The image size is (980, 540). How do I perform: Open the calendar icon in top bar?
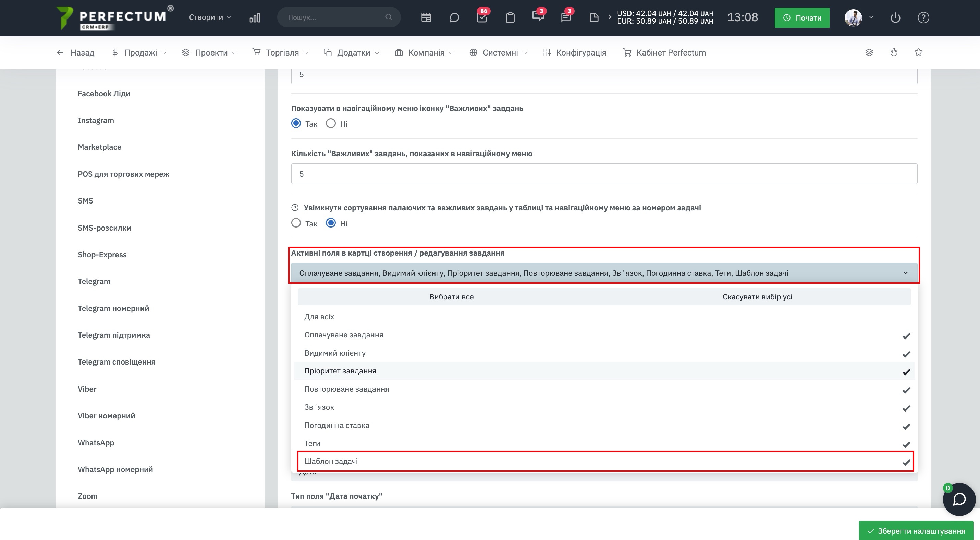pyautogui.click(x=426, y=17)
